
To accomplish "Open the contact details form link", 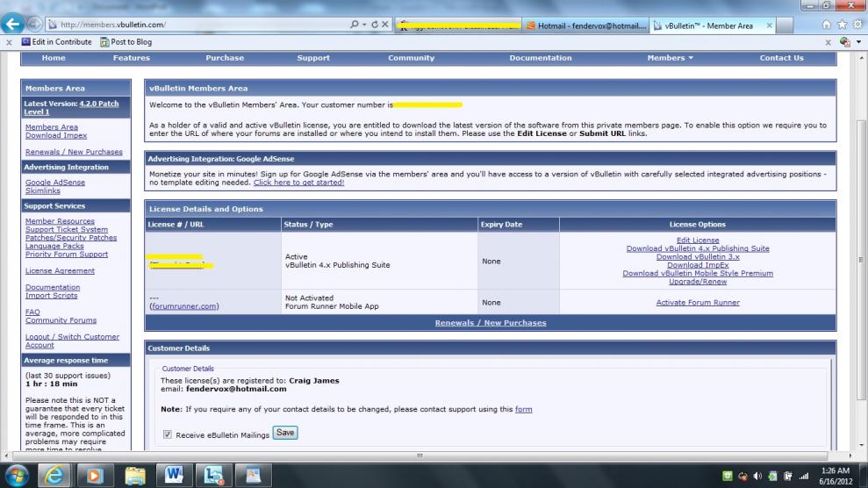I will pos(524,409).
